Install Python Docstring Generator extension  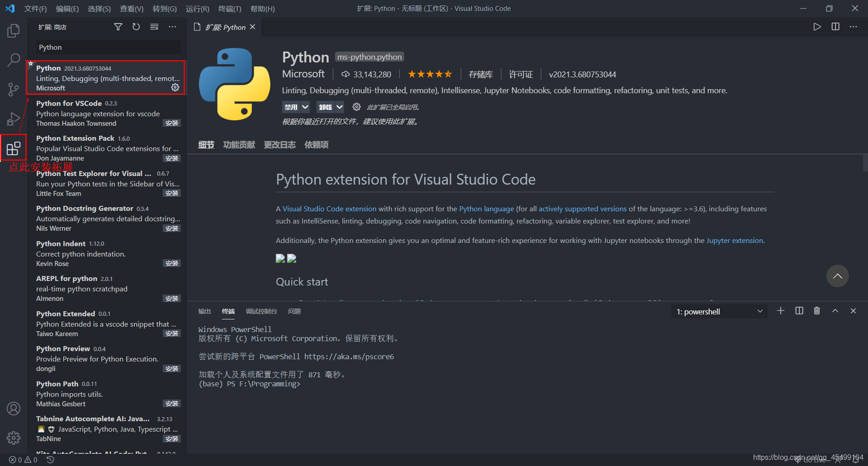coord(172,228)
